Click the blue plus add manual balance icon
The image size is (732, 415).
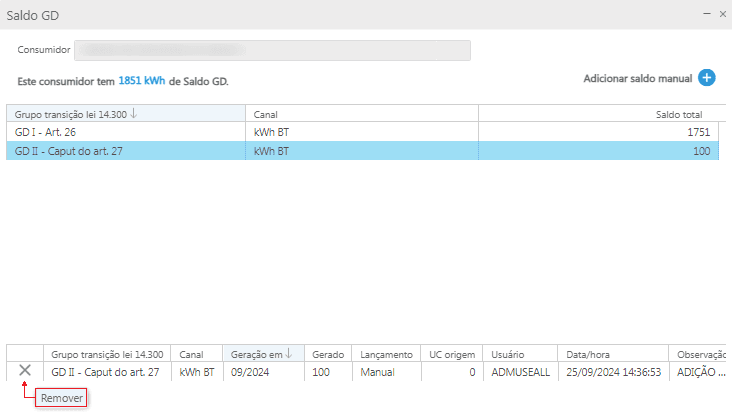tap(707, 78)
